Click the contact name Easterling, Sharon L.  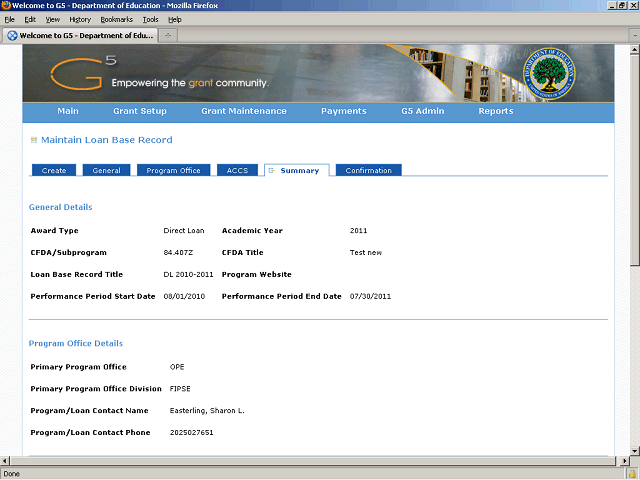pyautogui.click(x=207, y=411)
